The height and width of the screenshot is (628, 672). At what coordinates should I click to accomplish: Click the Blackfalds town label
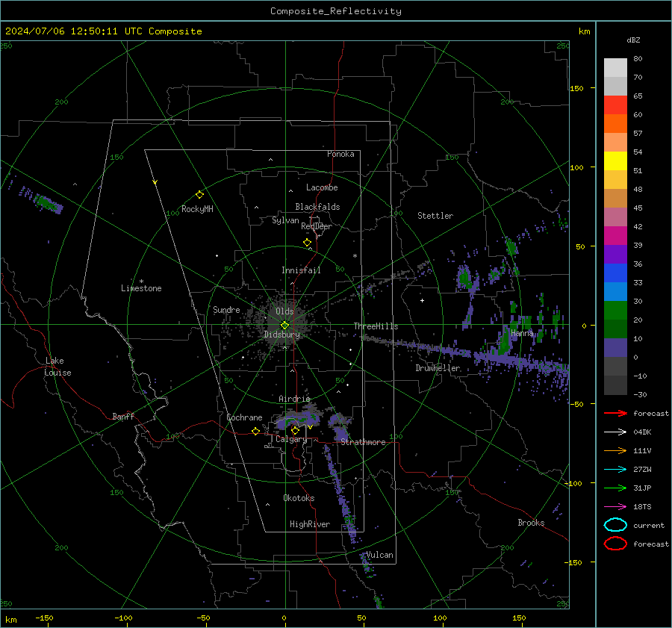(x=317, y=207)
